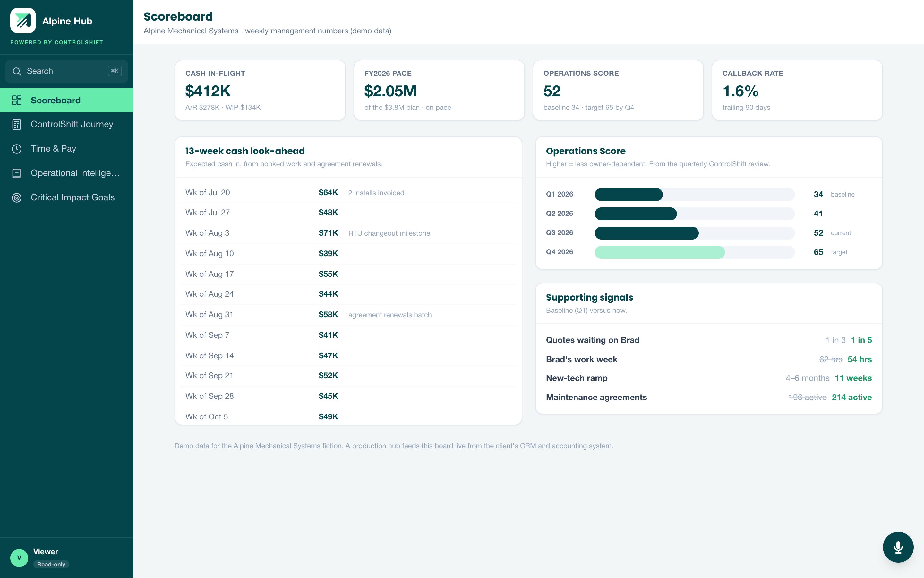The height and width of the screenshot is (578, 924).
Task: Select the Cash In-Flight card
Action: pos(260,90)
